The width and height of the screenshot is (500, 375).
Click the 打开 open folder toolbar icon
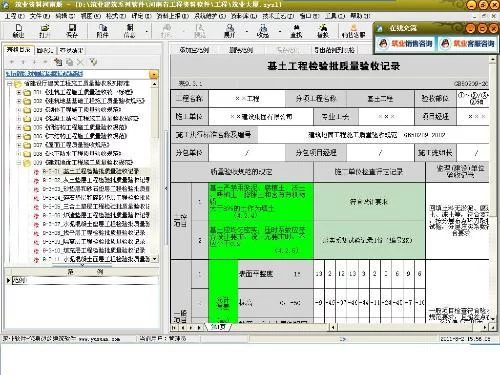click(45, 31)
